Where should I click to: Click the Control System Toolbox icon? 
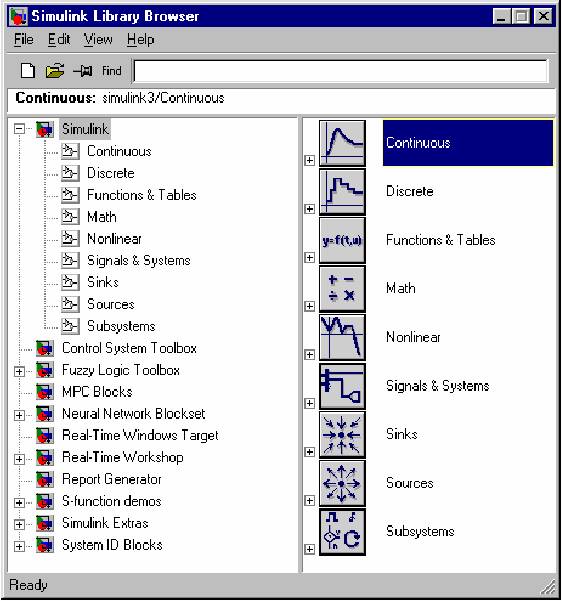[x=45, y=348]
